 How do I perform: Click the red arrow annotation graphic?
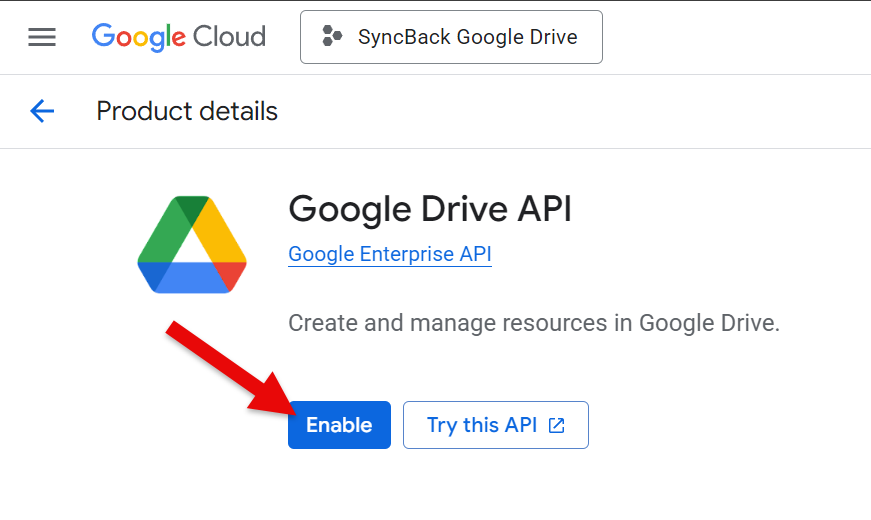[x=231, y=368]
